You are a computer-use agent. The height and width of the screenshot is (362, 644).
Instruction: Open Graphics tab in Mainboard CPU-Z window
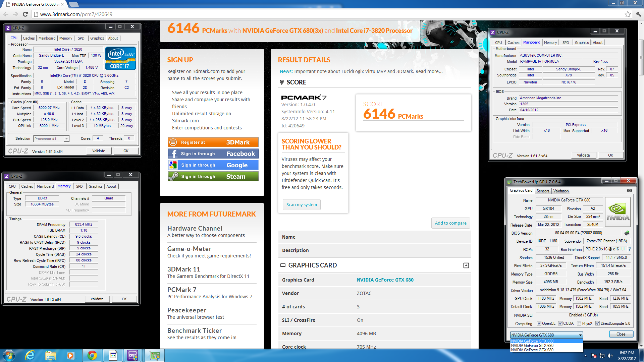(582, 43)
